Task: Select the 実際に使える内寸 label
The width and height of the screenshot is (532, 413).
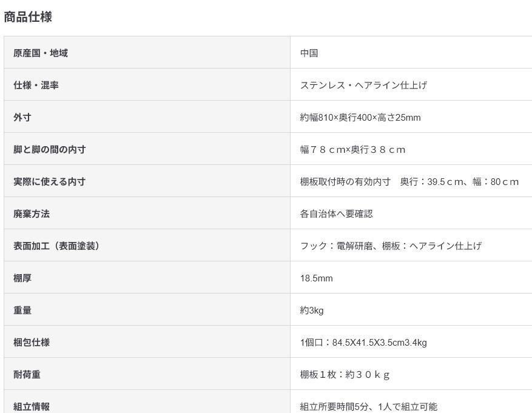Action: click(50, 182)
